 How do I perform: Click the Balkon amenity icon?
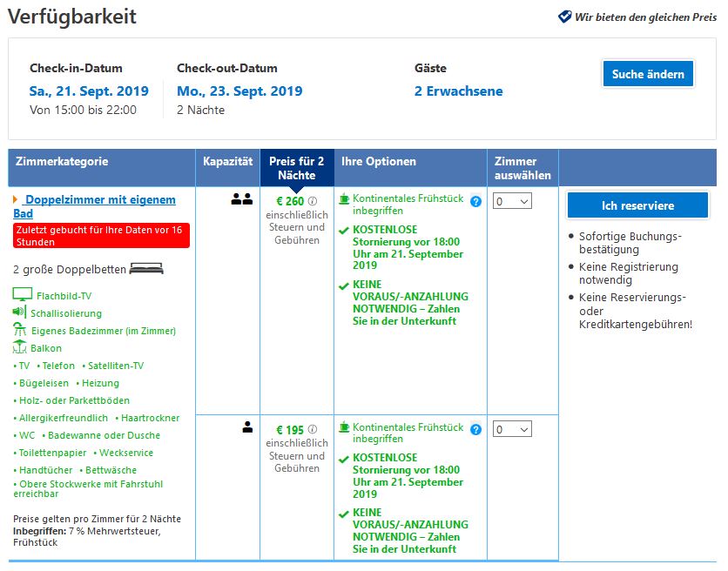[21, 347]
